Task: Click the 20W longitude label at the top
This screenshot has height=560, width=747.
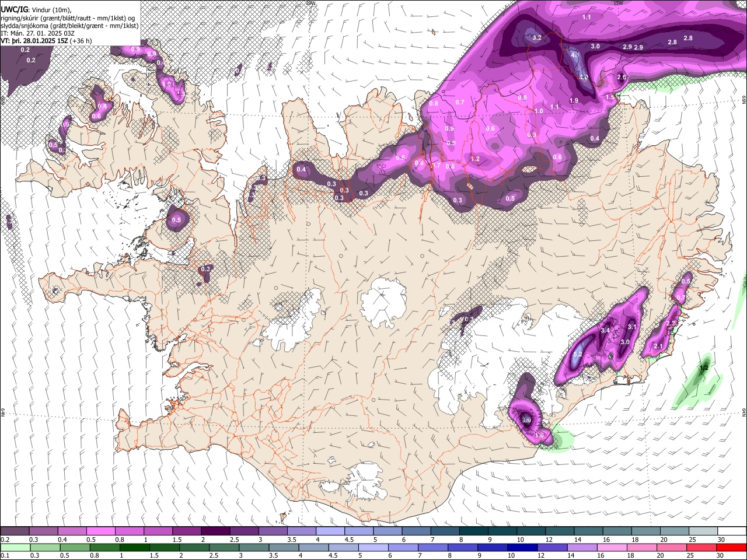Action: (311, 3)
